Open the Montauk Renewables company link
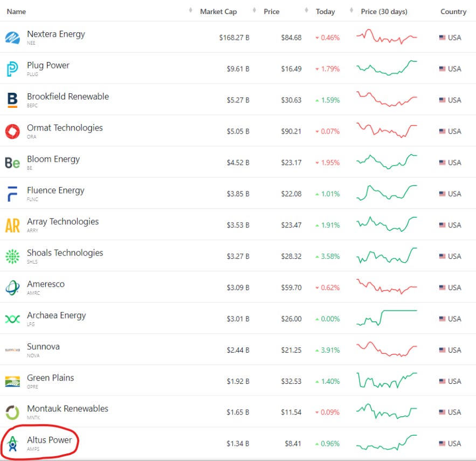 point(67,409)
